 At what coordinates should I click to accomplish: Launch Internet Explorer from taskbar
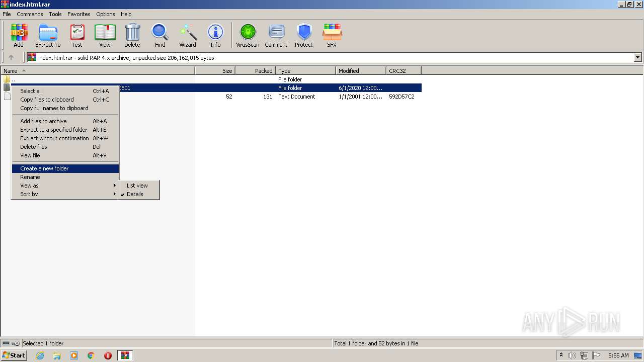[x=40, y=355]
